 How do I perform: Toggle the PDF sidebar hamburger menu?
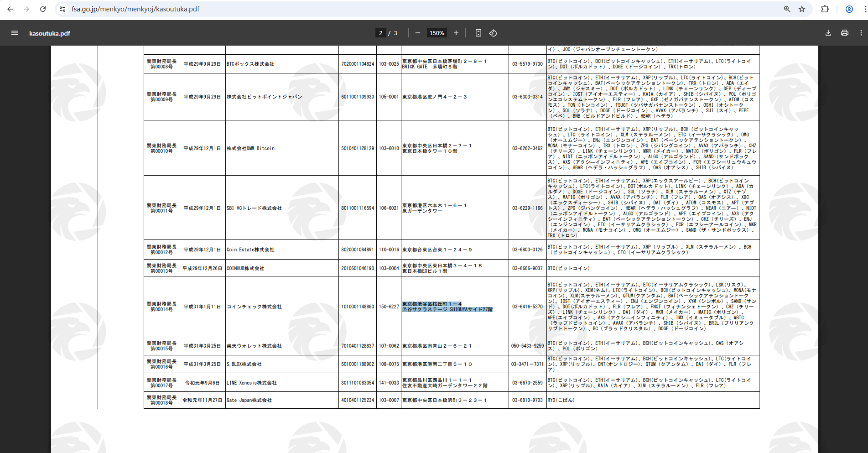[x=15, y=33]
